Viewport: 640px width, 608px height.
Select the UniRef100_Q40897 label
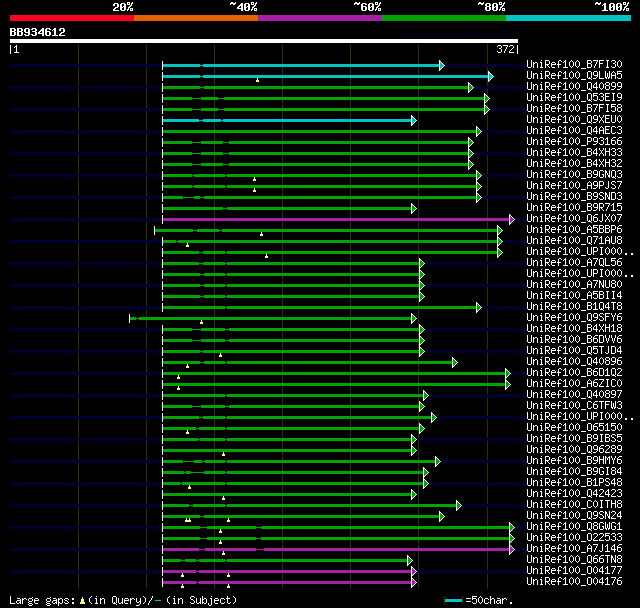tap(574, 395)
